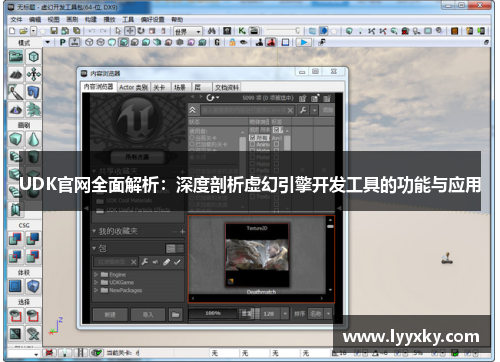The height and width of the screenshot is (362, 500).
Task: Click the orange padlock lock-selection icon
Action: point(232,42)
